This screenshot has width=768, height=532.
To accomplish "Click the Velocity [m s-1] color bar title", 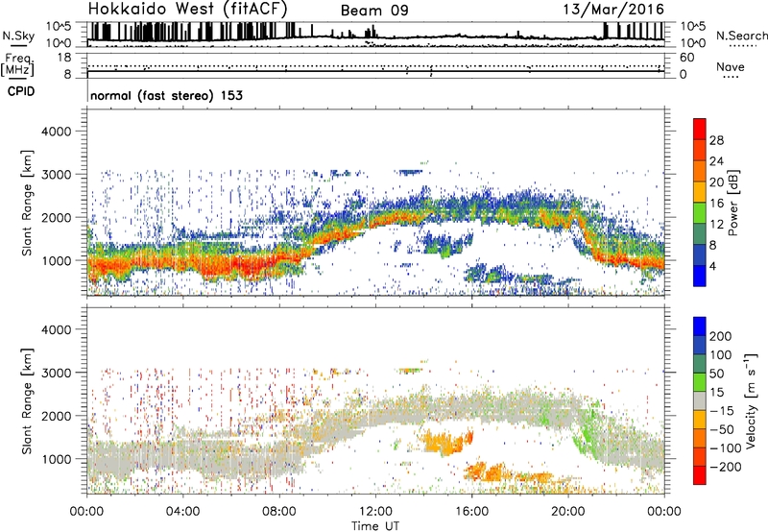I will tap(751, 400).
